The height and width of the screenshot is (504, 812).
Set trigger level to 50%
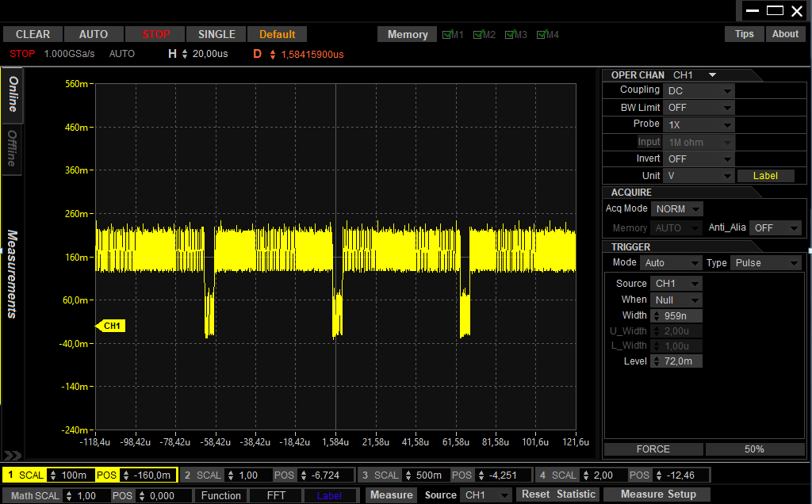tap(754, 449)
